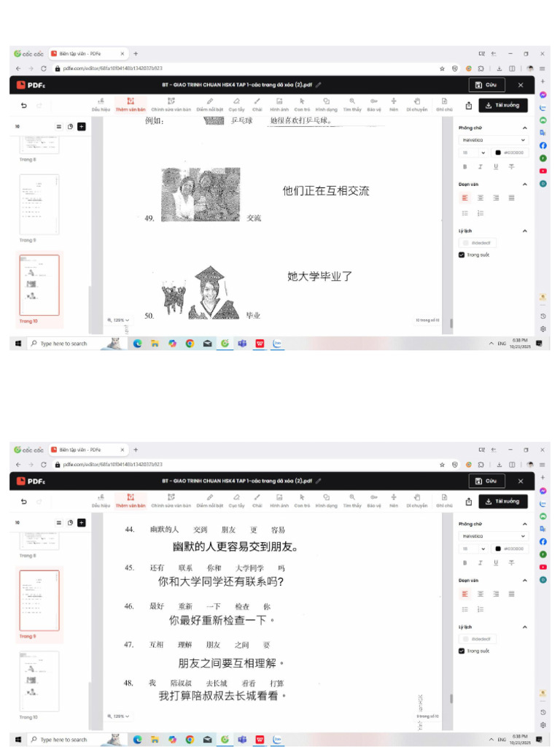Collapse Phông chữ section in question-44 window
560x747 pixels.
coord(525,524)
